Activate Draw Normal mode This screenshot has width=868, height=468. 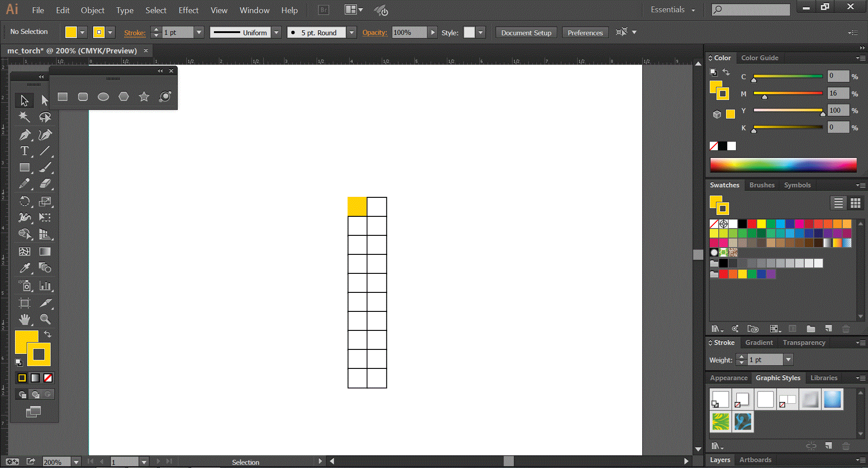tap(22, 394)
